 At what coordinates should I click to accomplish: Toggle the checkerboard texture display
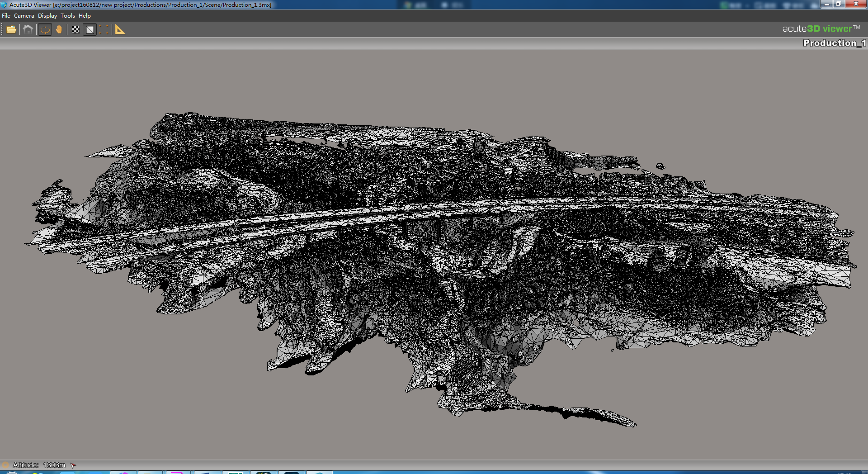[x=75, y=30]
